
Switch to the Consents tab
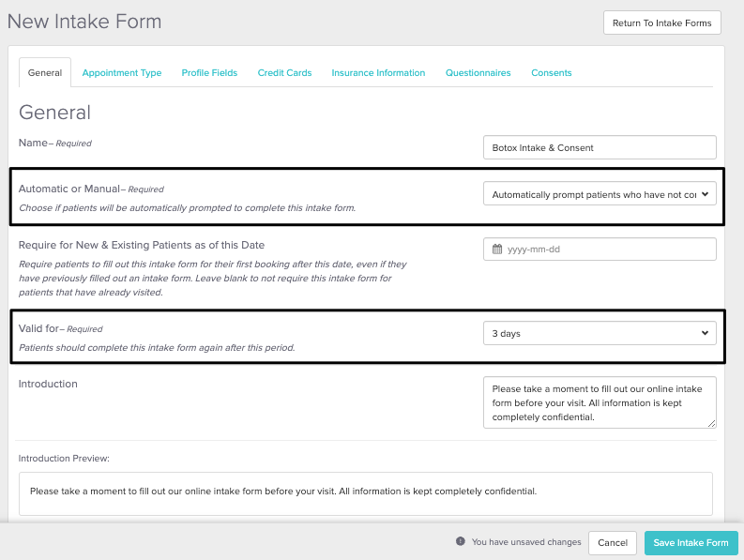tap(551, 72)
